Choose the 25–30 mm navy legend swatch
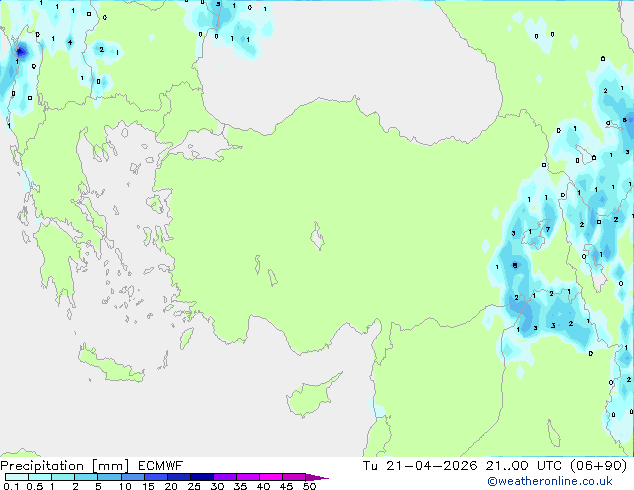Image resolution: width=634 pixels, height=490 pixels. (x=202, y=477)
